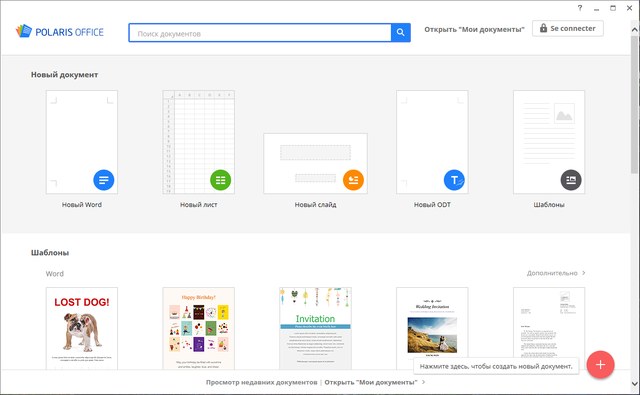Click the red plus new document button
This screenshot has width=640, height=395.
coord(600,364)
